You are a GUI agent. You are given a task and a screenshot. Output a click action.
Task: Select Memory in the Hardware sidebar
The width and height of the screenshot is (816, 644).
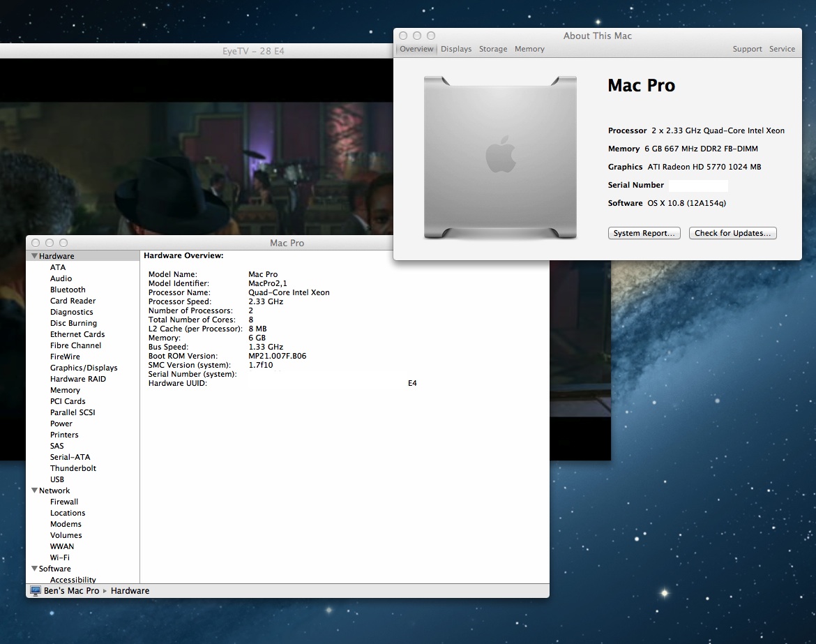tap(65, 390)
